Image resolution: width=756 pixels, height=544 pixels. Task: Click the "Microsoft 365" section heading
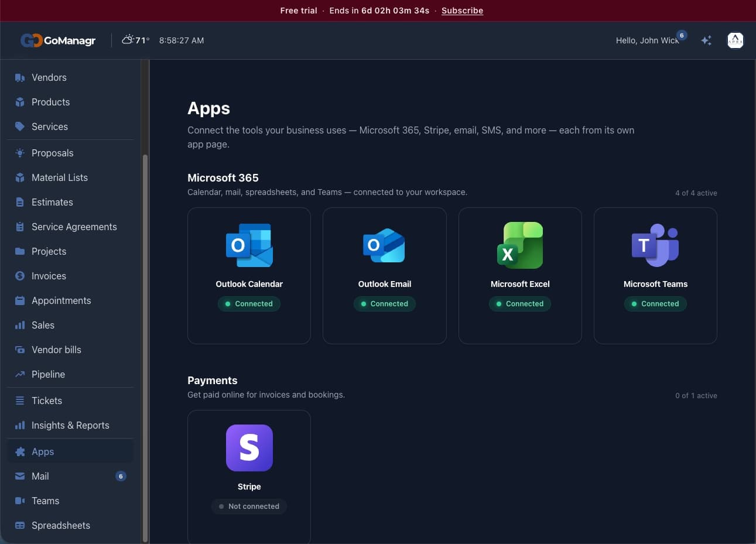pos(223,177)
